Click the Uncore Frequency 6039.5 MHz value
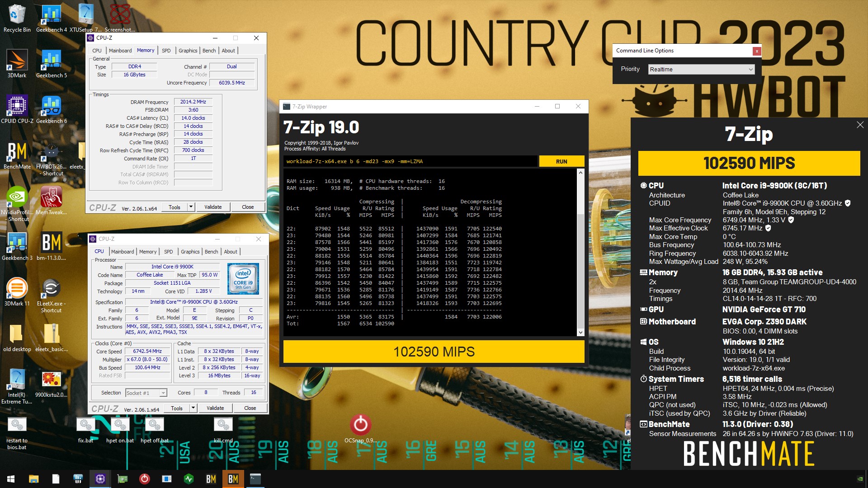 (232, 83)
